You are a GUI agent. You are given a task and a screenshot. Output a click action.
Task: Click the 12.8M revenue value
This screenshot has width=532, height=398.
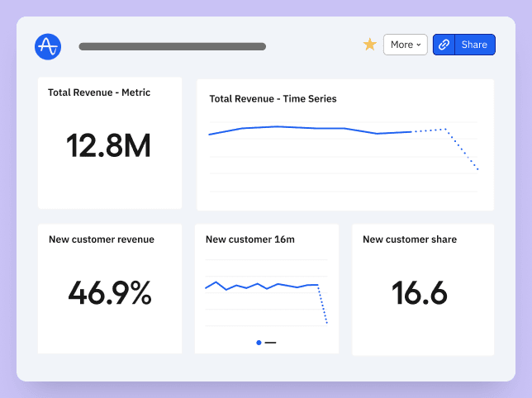(108, 146)
